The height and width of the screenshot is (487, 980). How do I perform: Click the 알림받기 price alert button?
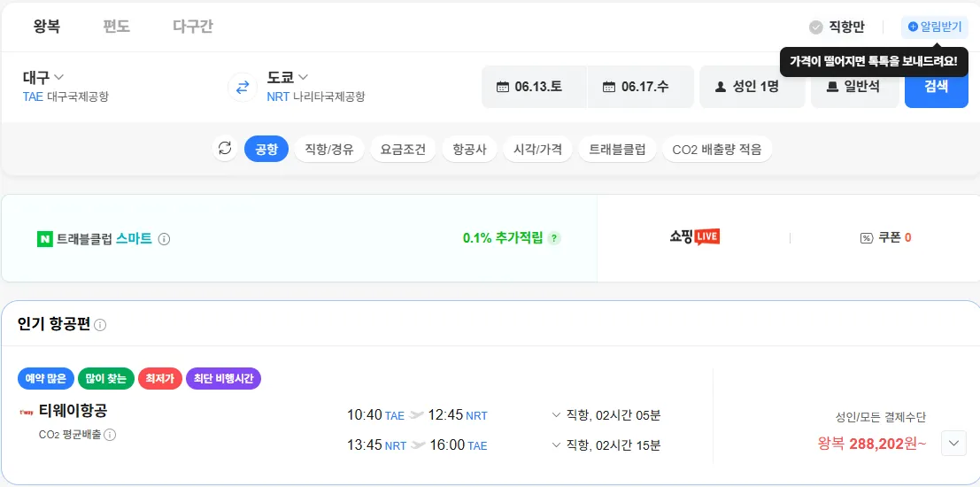(x=934, y=27)
